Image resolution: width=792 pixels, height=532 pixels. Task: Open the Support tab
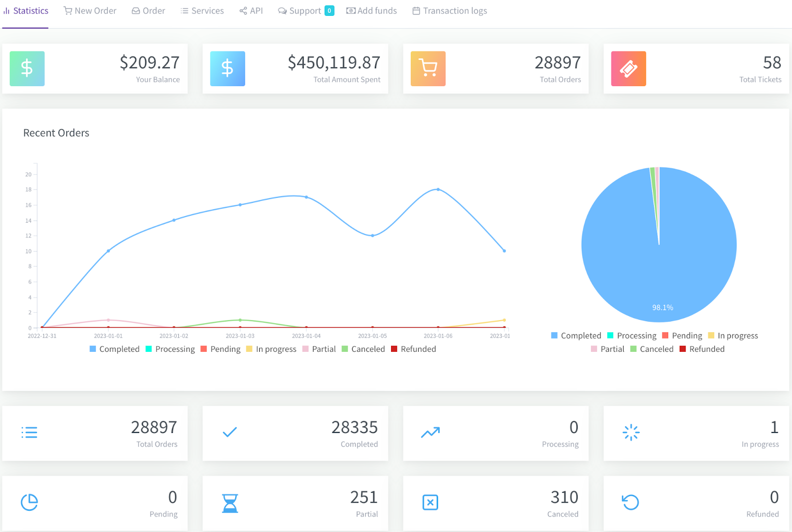[306, 11]
